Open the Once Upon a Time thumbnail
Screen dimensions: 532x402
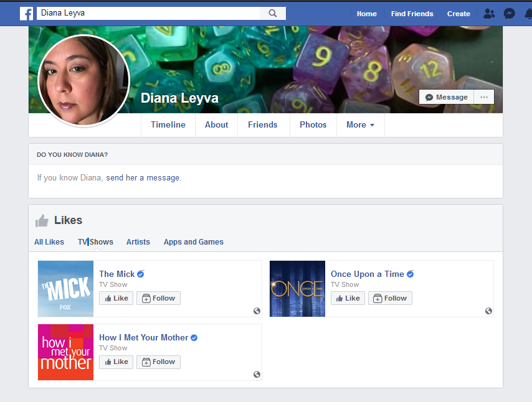(x=297, y=289)
